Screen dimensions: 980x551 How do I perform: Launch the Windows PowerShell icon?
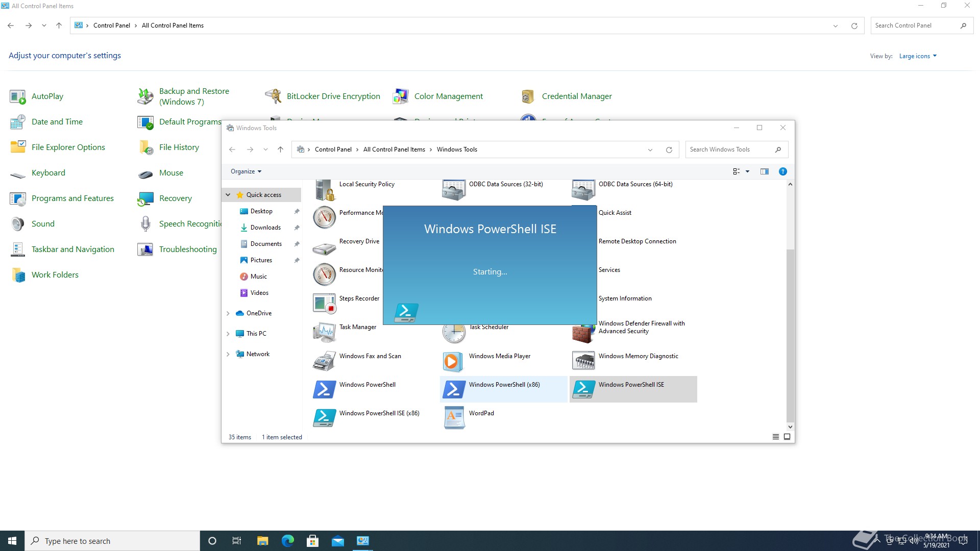(325, 390)
